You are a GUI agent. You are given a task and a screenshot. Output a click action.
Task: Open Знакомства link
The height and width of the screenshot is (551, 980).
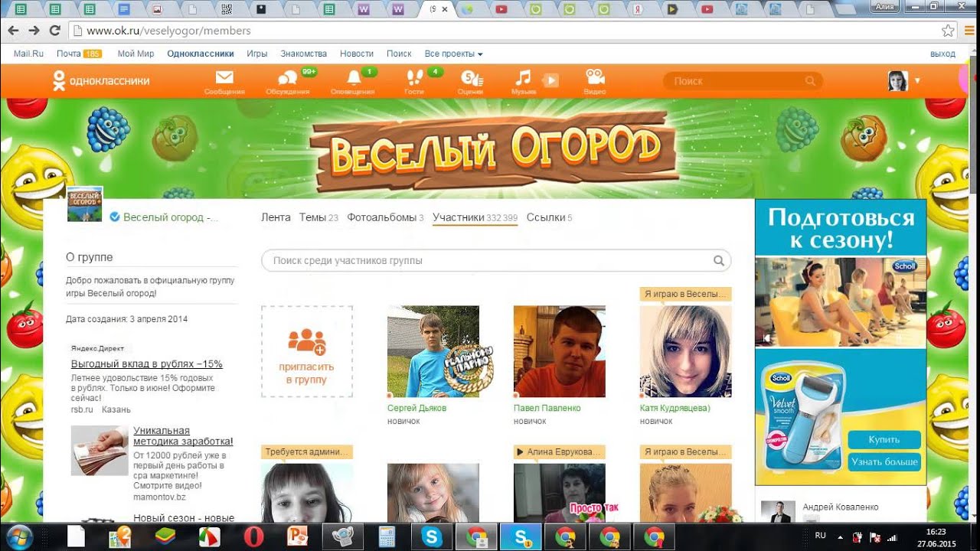click(x=303, y=54)
